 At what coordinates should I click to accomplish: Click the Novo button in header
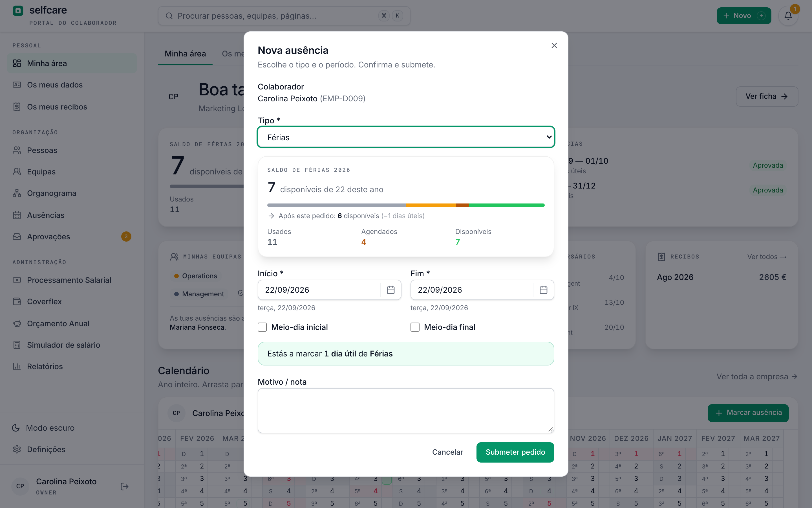pyautogui.click(x=743, y=16)
